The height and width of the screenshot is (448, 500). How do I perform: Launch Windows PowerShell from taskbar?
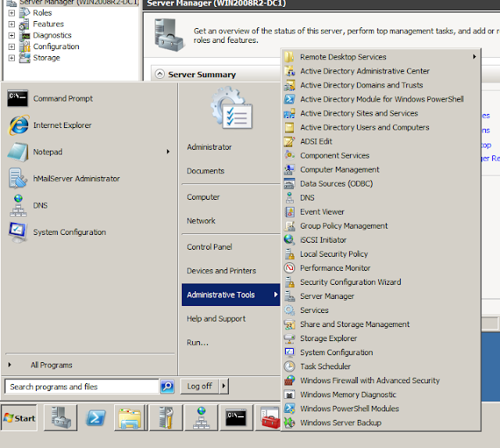[95, 418]
